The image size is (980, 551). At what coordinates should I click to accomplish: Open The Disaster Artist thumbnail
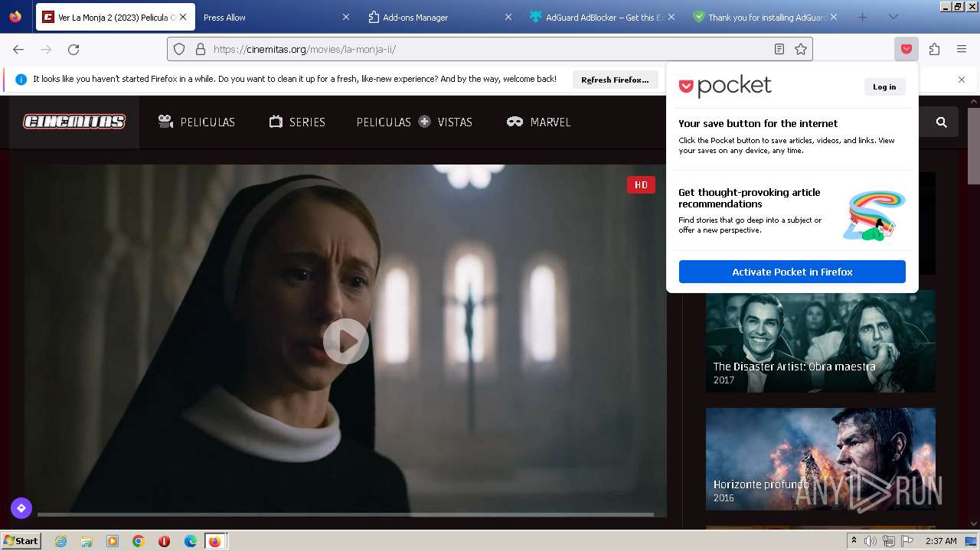pyautogui.click(x=820, y=341)
